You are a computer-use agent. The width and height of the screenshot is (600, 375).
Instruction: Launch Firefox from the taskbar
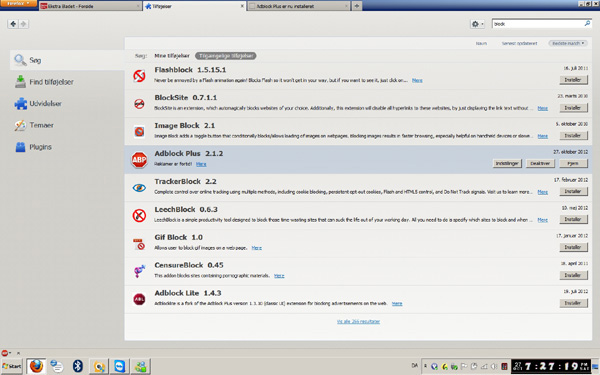(36, 366)
